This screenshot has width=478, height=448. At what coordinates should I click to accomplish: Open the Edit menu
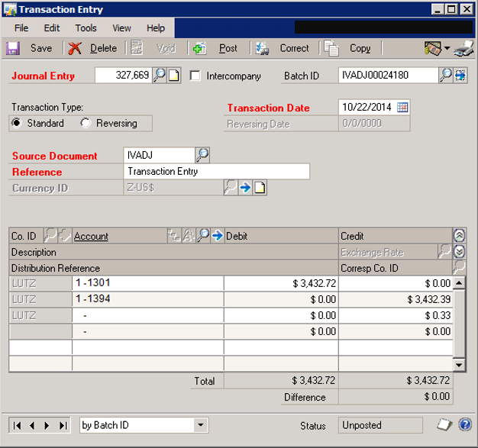pos(51,28)
